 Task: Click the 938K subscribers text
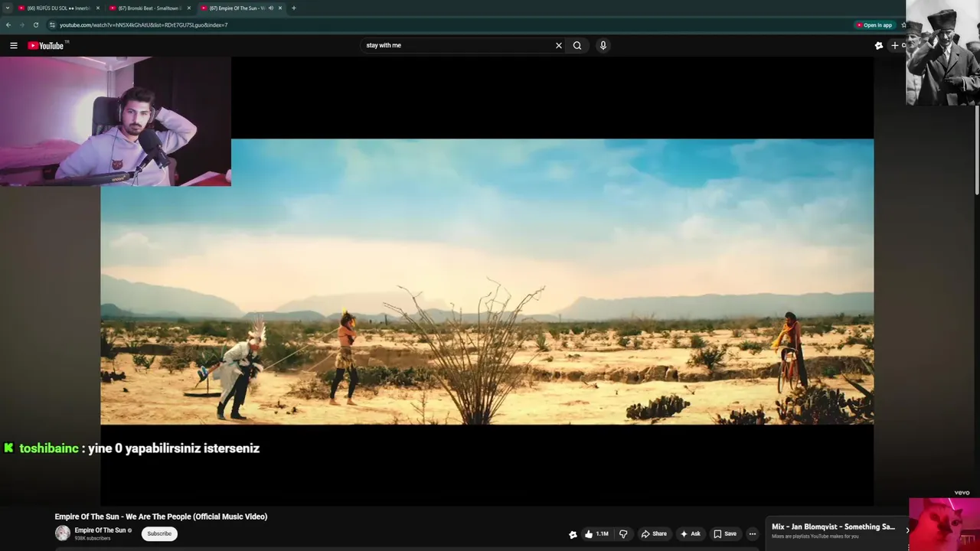pyautogui.click(x=93, y=539)
